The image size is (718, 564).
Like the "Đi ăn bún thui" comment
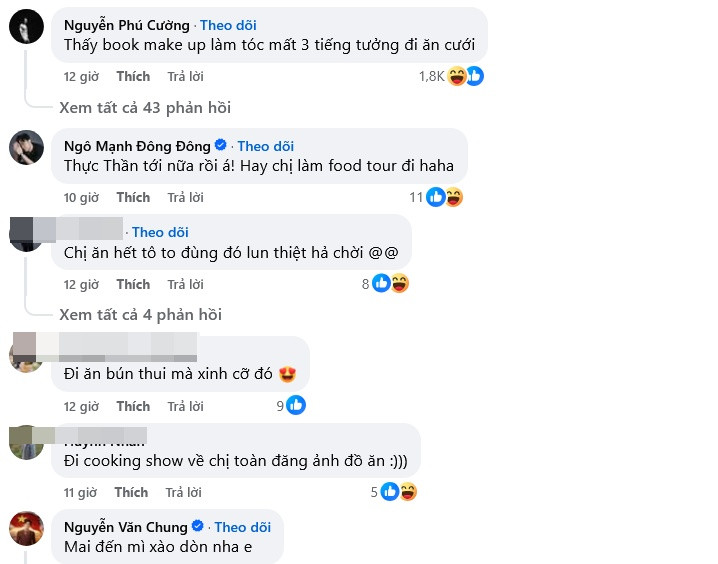pyautogui.click(x=132, y=406)
